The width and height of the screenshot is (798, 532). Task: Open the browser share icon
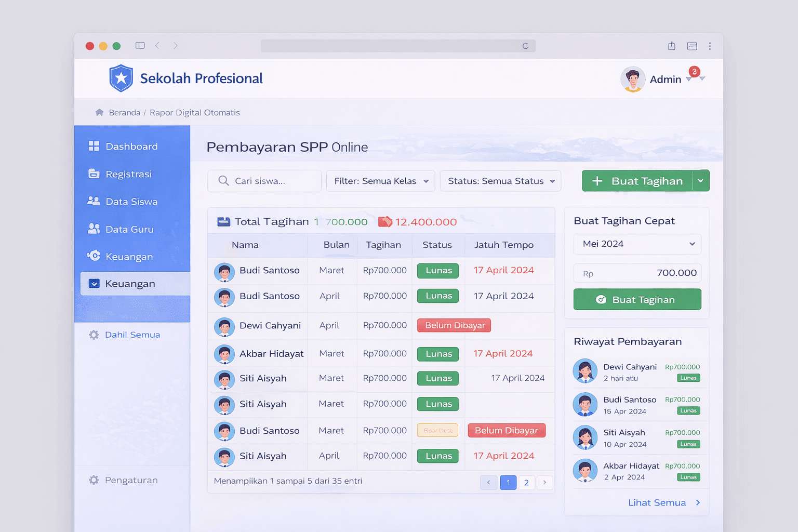(x=672, y=46)
